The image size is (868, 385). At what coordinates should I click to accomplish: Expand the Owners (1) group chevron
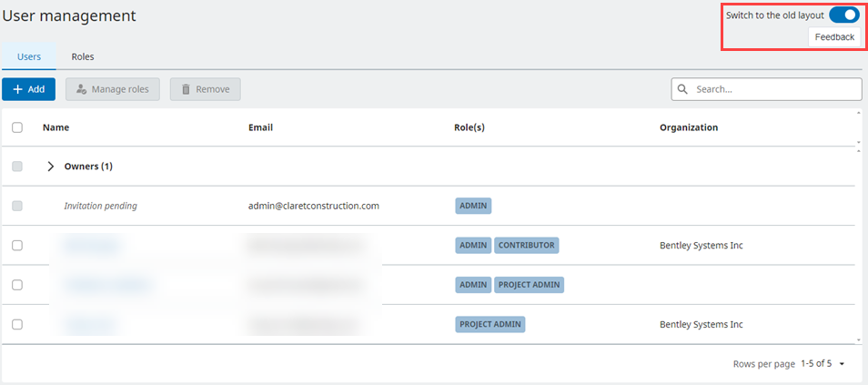pos(51,167)
